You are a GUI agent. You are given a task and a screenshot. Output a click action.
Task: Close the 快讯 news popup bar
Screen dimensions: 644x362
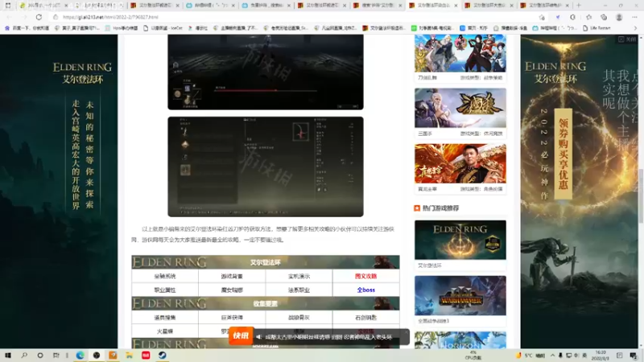(x=406, y=331)
